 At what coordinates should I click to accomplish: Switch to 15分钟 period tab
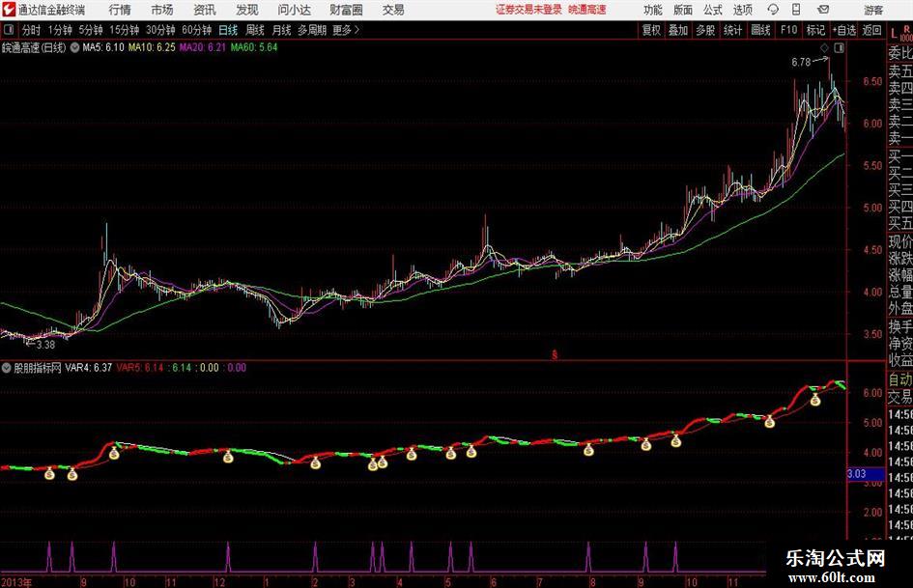coord(124,30)
